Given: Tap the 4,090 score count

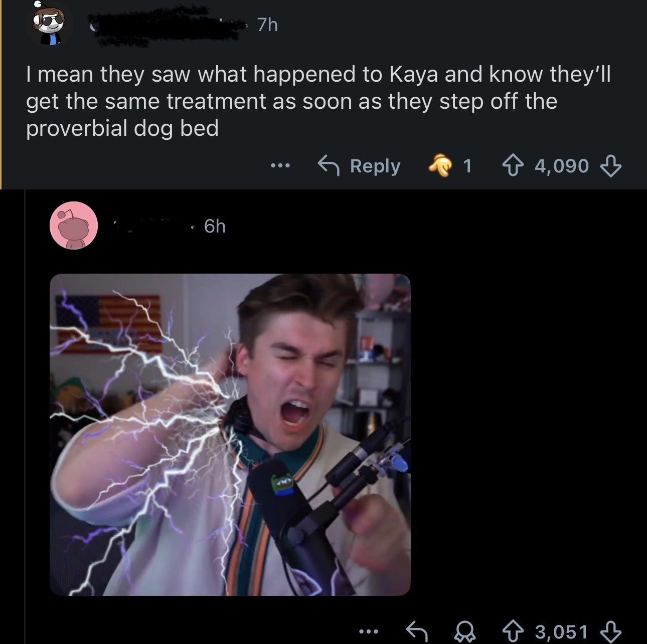Looking at the screenshot, I should (x=562, y=166).
